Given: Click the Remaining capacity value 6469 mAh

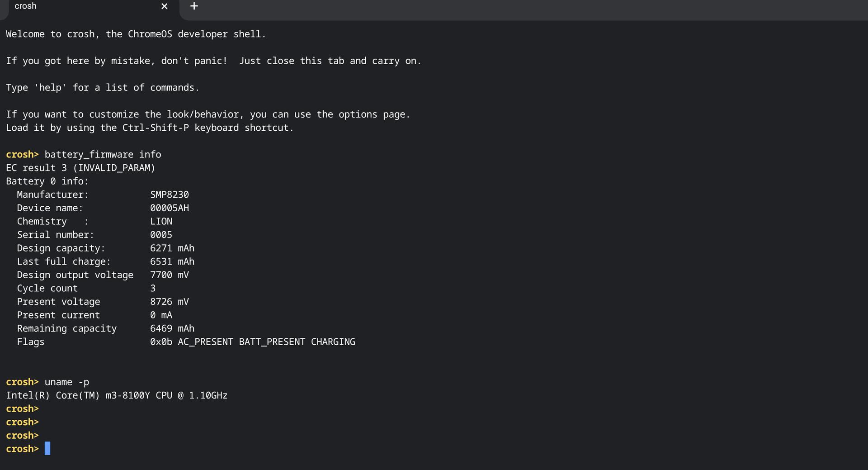Looking at the screenshot, I should [x=172, y=328].
